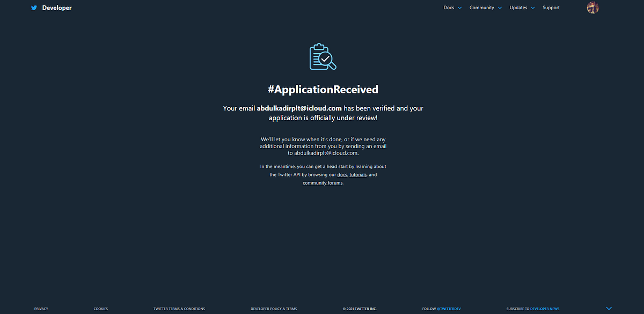Click the Docs dropdown chevron
Image resolution: width=644 pixels, height=314 pixels.
point(459,8)
